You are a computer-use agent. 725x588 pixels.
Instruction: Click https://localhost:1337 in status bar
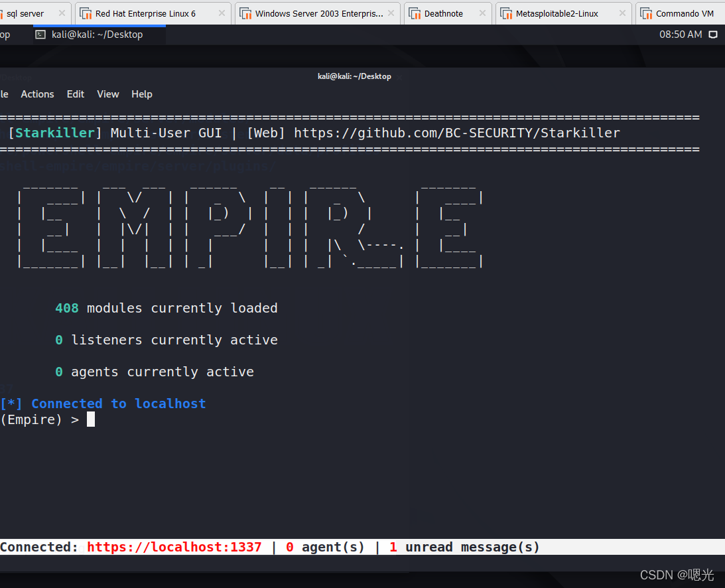[174, 548]
